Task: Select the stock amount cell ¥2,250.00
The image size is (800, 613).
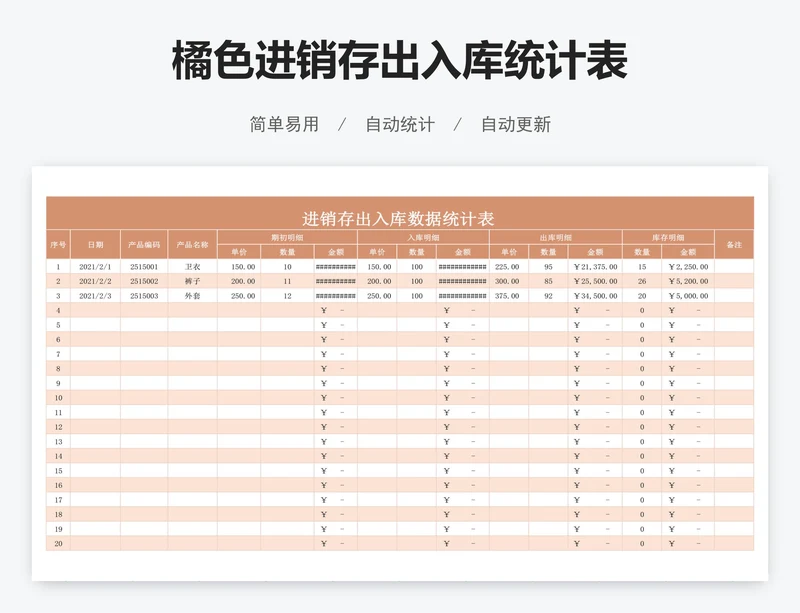Action: (x=688, y=267)
